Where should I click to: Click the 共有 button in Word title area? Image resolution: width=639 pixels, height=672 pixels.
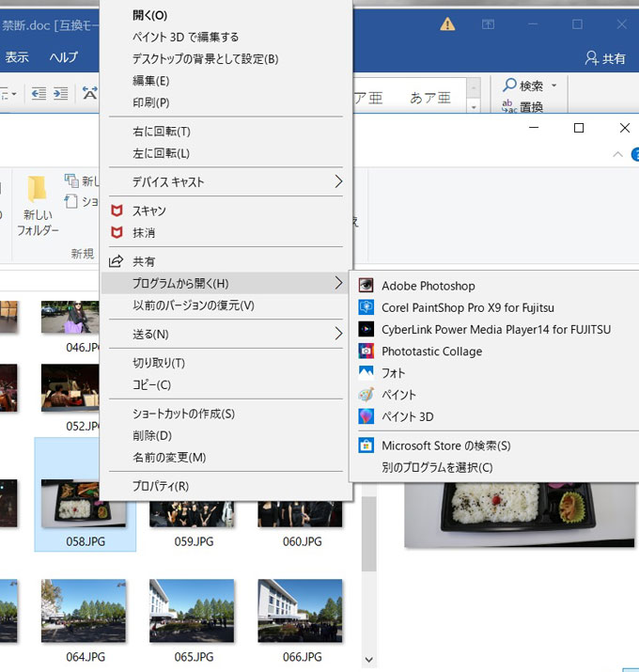605,58
